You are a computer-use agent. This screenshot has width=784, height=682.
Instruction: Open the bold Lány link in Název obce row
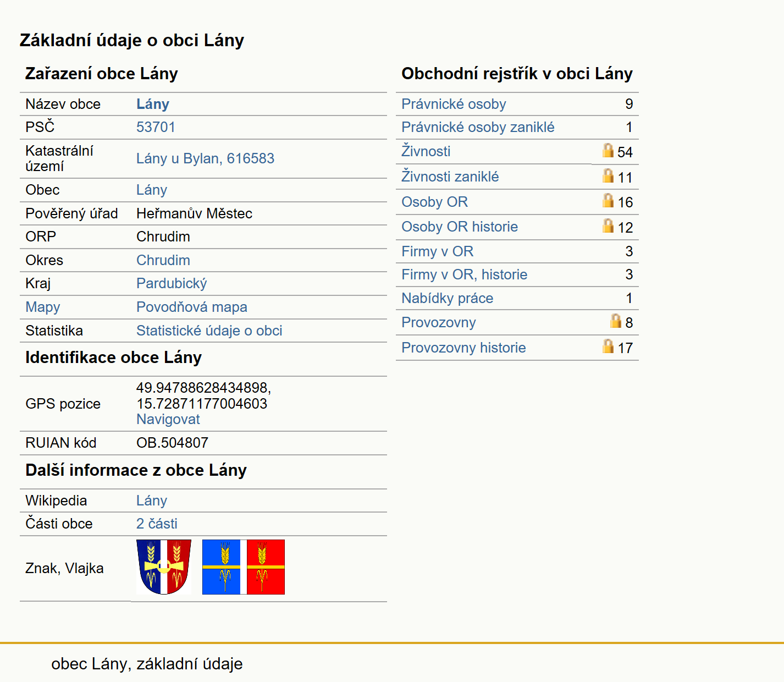click(153, 104)
